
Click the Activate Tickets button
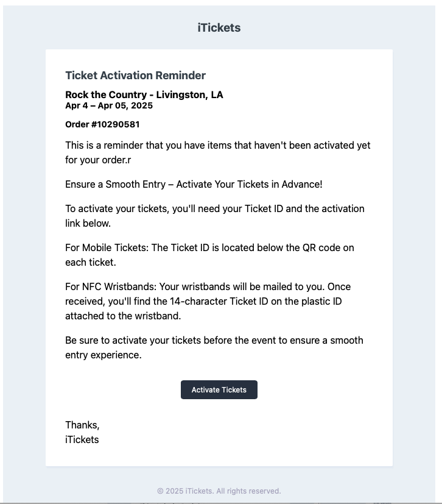[219, 389]
